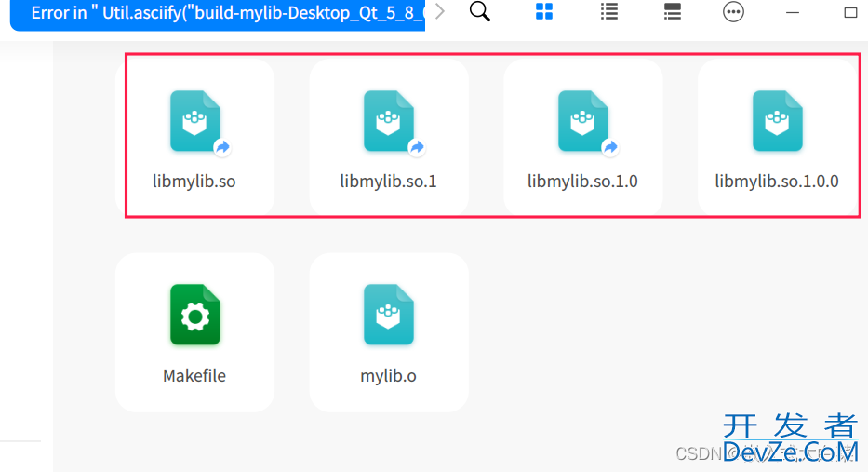This screenshot has height=472, width=868.
Task: Click the libmylib.so file name
Action: [x=194, y=182]
